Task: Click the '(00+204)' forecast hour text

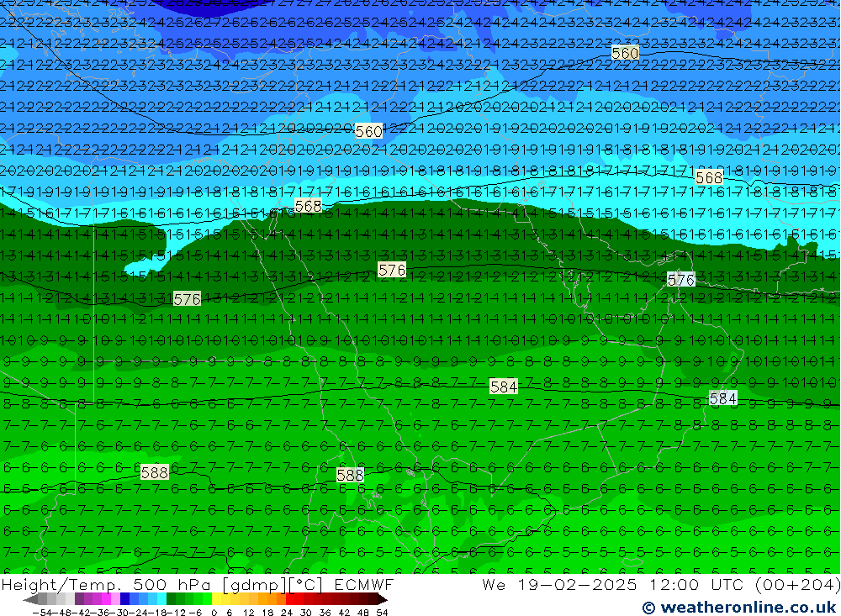Action: pyautogui.click(x=797, y=585)
